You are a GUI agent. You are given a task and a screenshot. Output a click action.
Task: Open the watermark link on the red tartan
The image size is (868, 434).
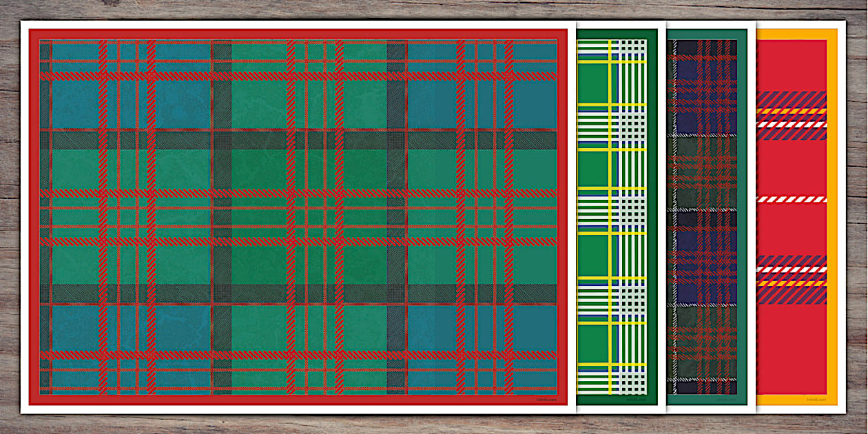(546, 400)
